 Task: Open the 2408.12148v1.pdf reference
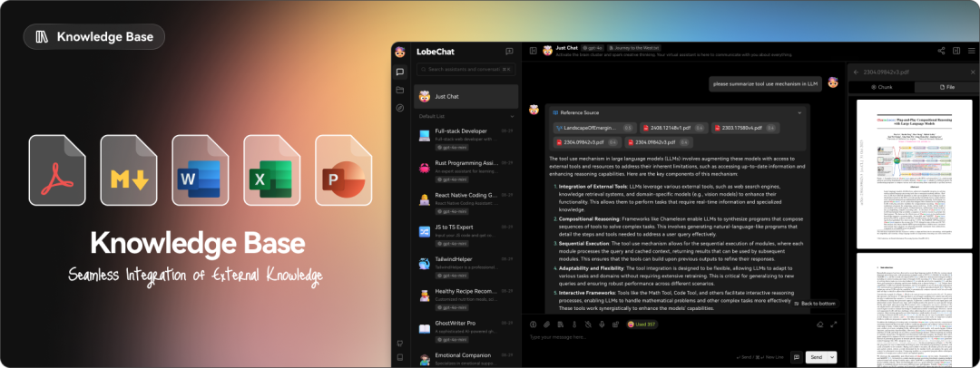tap(673, 128)
